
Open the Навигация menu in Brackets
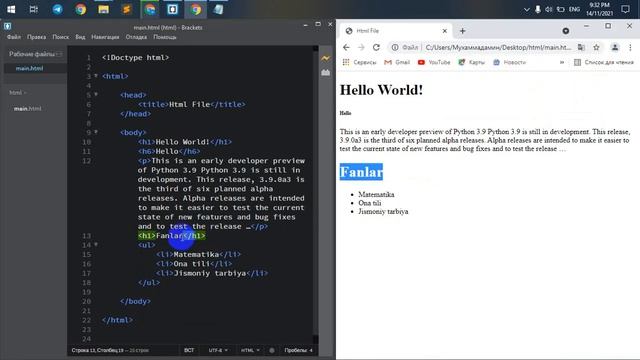click(105, 37)
